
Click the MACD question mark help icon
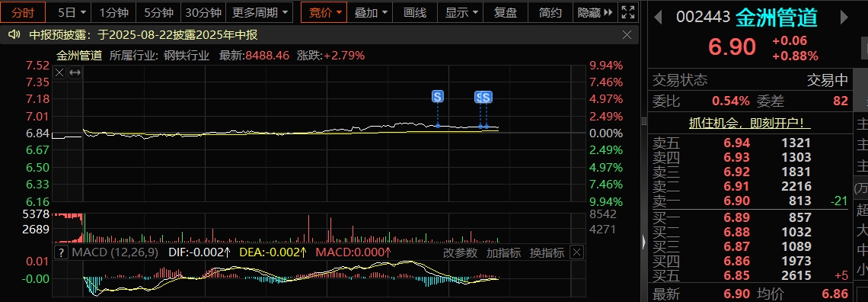(x=62, y=253)
